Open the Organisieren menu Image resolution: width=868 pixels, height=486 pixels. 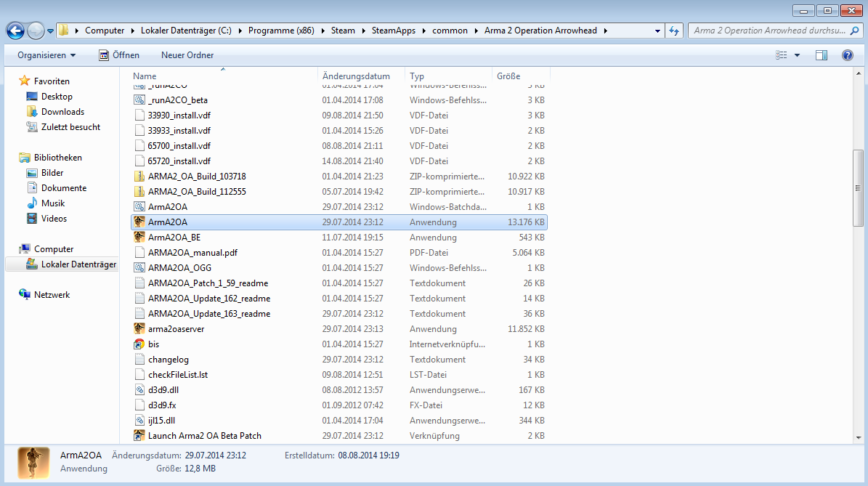[x=46, y=54]
